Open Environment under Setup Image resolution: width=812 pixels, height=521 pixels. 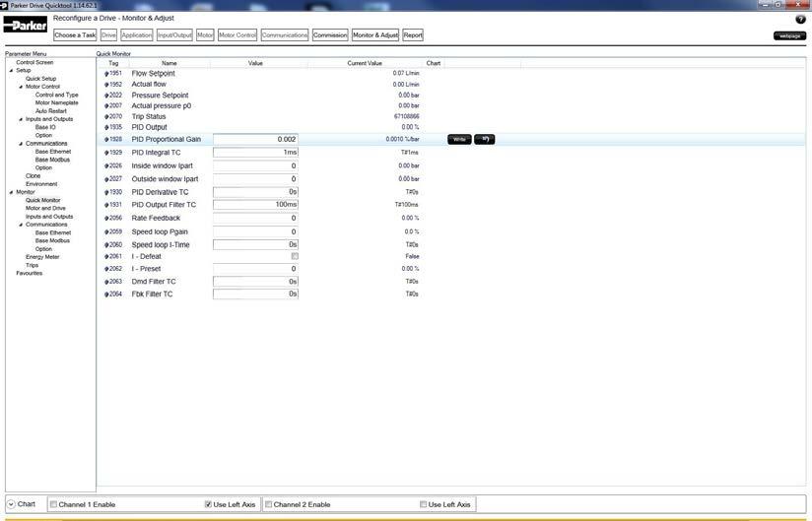pos(41,184)
